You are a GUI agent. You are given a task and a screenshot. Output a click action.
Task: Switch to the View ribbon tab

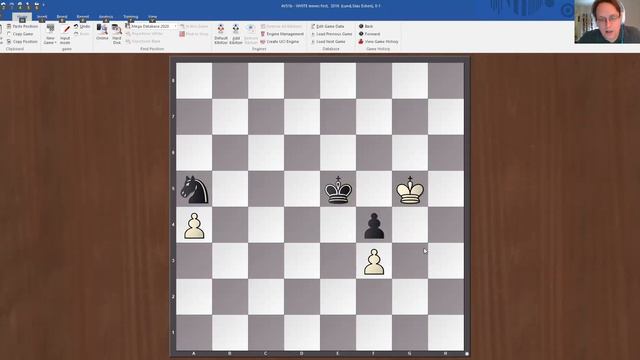[152, 17]
